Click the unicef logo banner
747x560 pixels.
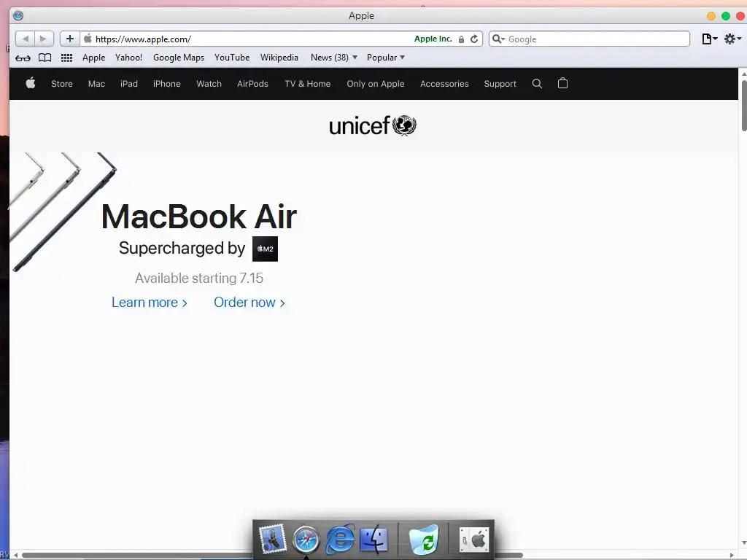[x=373, y=125]
